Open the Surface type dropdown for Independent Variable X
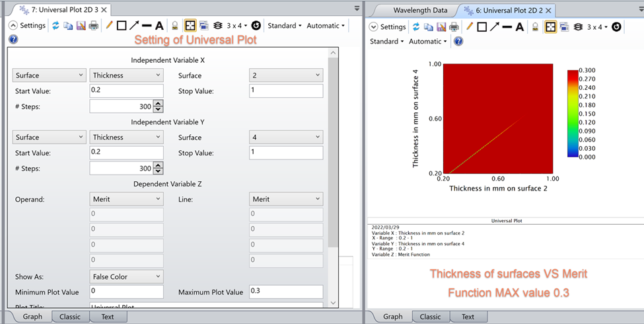 coord(50,75)
